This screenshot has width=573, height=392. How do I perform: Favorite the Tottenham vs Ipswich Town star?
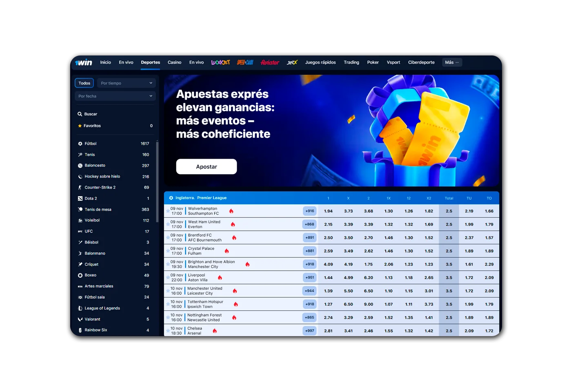pos(168,304)
